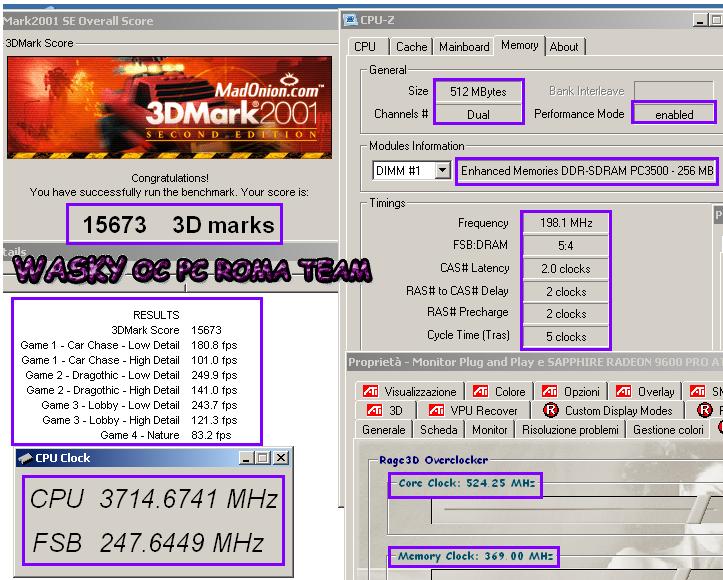Click the red R icon on Custom Display Modes
This screenshot has height=580, width=723.
click(x=551, y=410)
